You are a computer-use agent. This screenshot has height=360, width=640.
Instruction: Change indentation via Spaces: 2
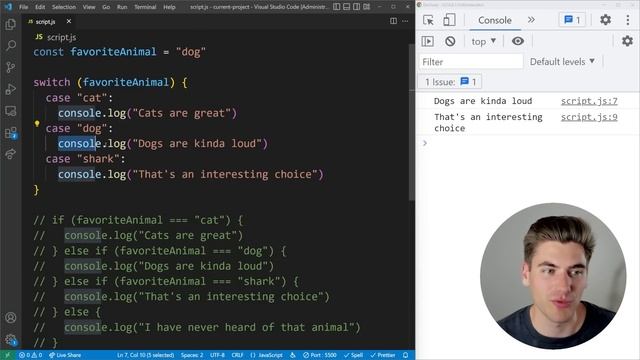click(x=192, y=355)
